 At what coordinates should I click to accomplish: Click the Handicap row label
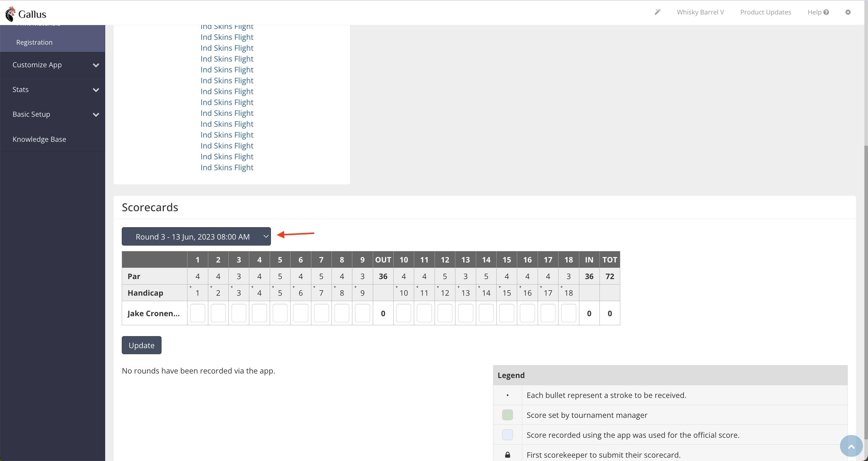point(145,293)
